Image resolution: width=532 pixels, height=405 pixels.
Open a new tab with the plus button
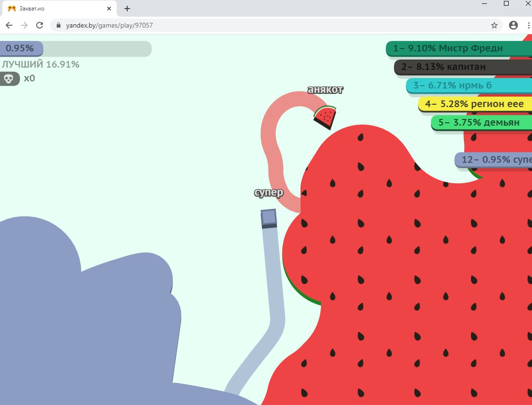coord(127,9)
